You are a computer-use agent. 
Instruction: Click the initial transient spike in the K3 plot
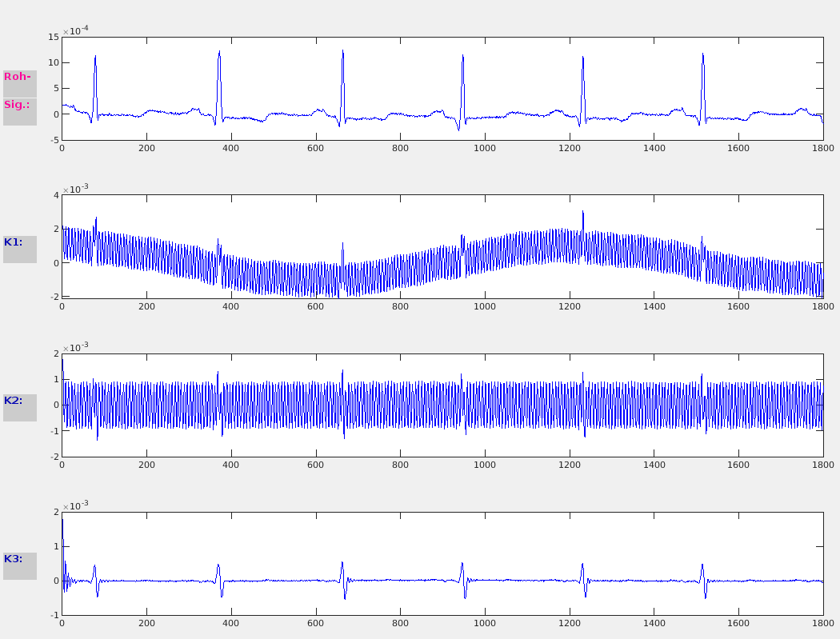coord(62,521)
